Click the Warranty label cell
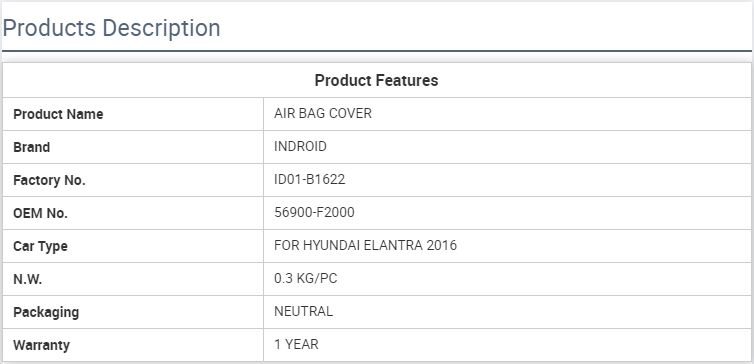 (133, 345)
